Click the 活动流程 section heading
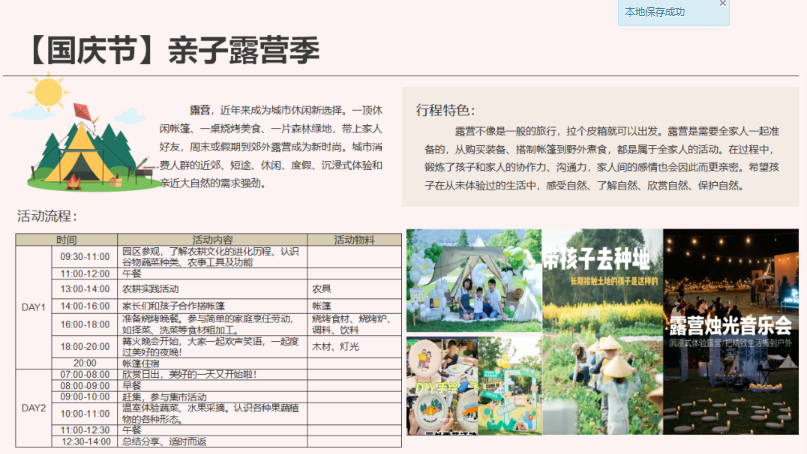807x454 pixels. coord(47,215)
